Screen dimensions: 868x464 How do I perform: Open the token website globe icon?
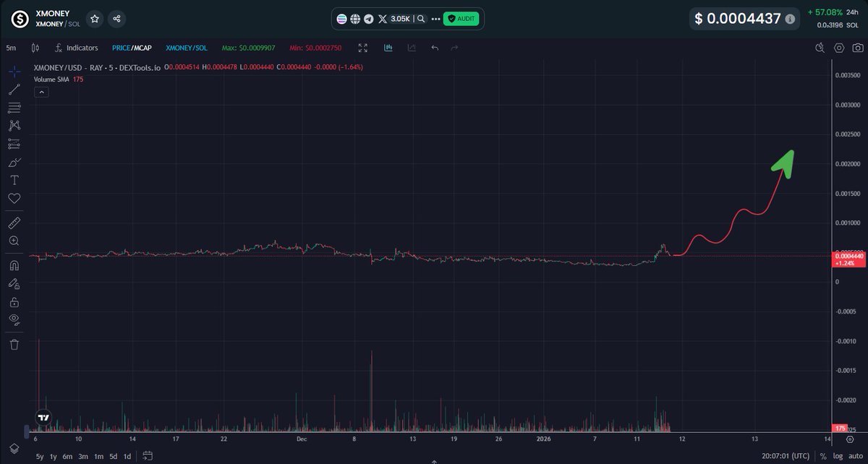[355, 19]
